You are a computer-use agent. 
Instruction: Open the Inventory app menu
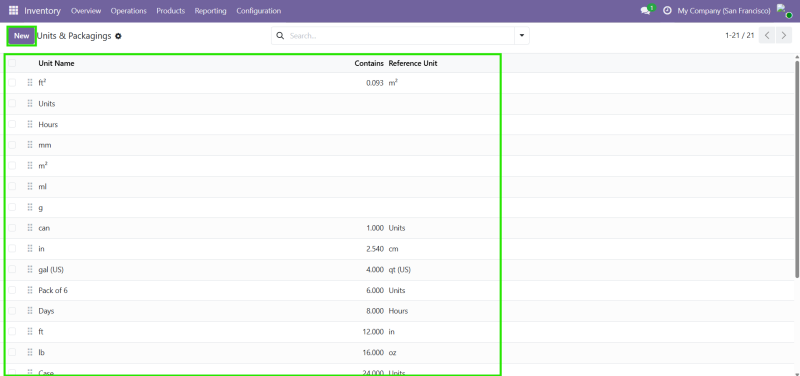pos(42,11)
